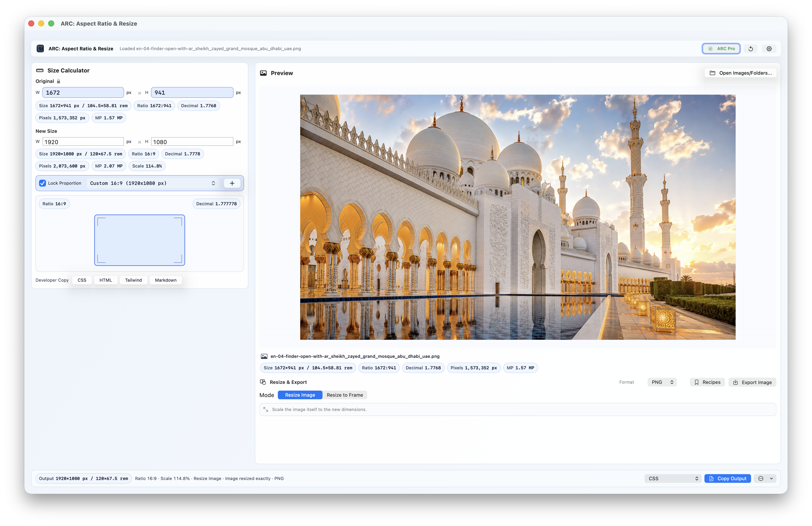Click the reset arrow icon in header
Image resolution: width=812 pixels, height=526 pixels.
[751, 48]
